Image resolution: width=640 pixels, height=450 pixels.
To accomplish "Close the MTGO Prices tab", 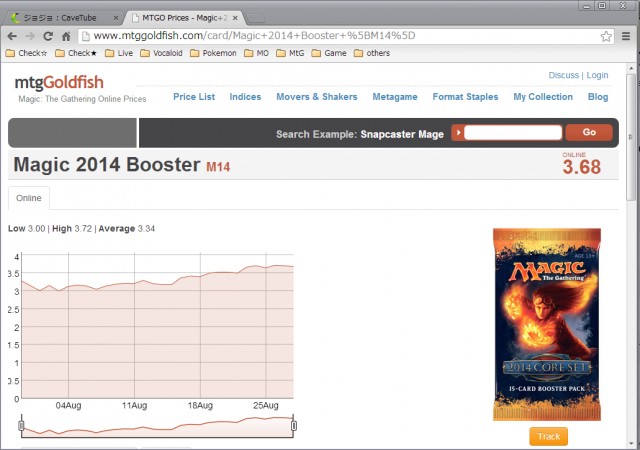I will [235, 18].
